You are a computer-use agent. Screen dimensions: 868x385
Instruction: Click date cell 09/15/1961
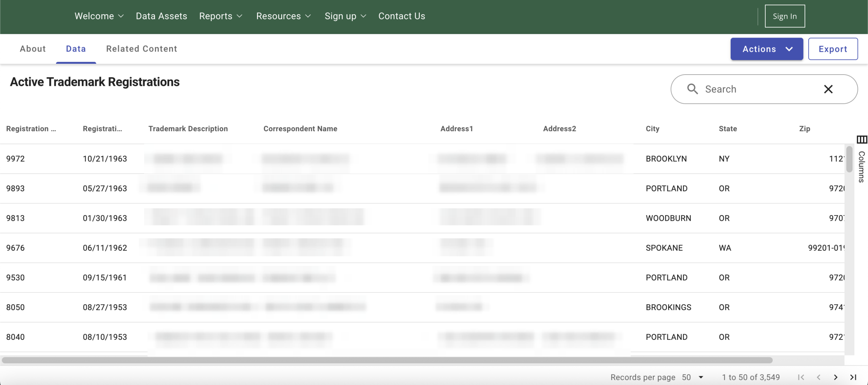[x=105, y=277]
